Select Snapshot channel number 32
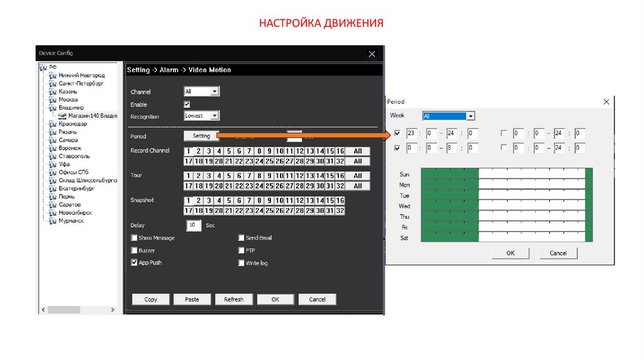This screenshot has width=644, height=361. pos(340,211)
